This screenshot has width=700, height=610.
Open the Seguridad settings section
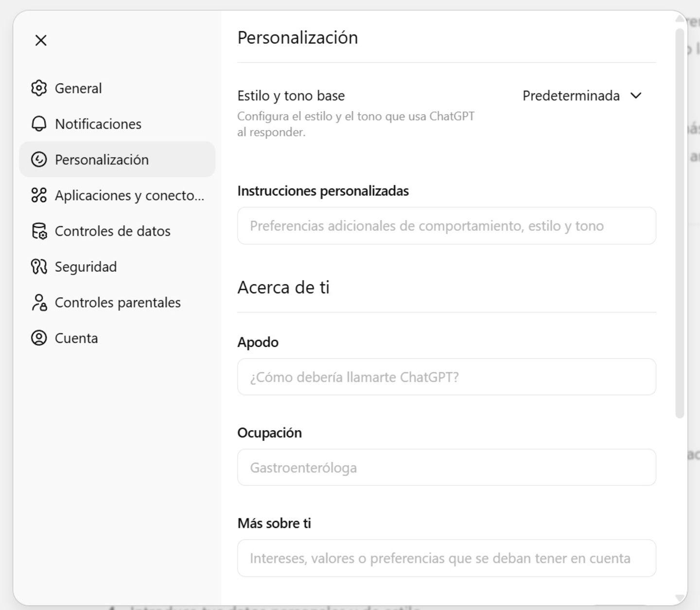(x=86, y=266)
